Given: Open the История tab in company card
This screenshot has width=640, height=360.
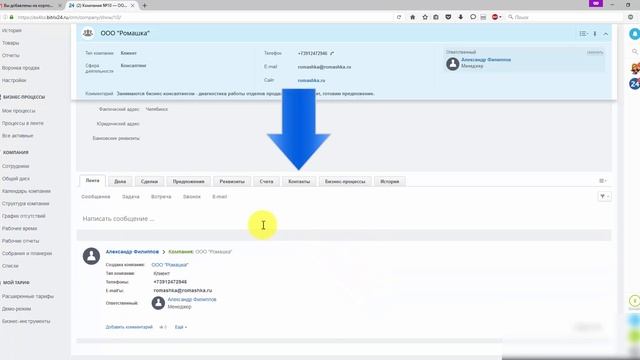Looking at the screenshot, I should coord(389,181).
